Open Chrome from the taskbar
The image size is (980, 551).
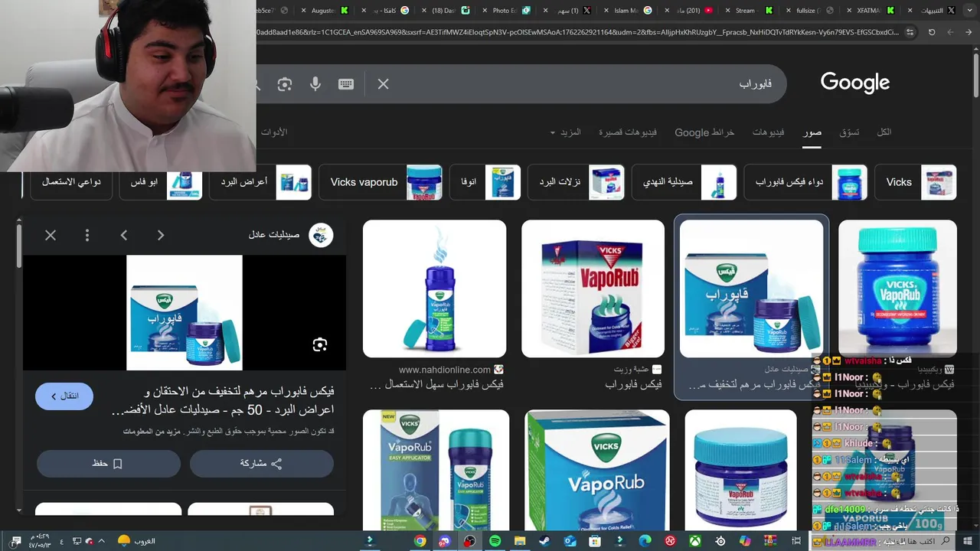420,541
